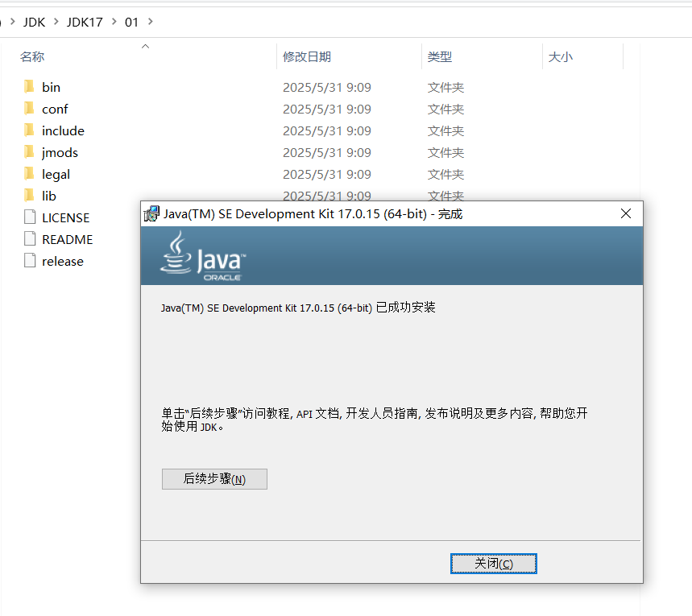Select the lib folder name
692x616 pixels.
click(x=49, y=196)
